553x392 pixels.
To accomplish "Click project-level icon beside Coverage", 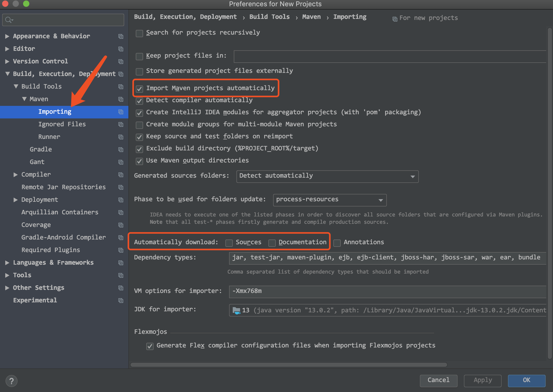I will pyautogui.click(x=121, y=225).
